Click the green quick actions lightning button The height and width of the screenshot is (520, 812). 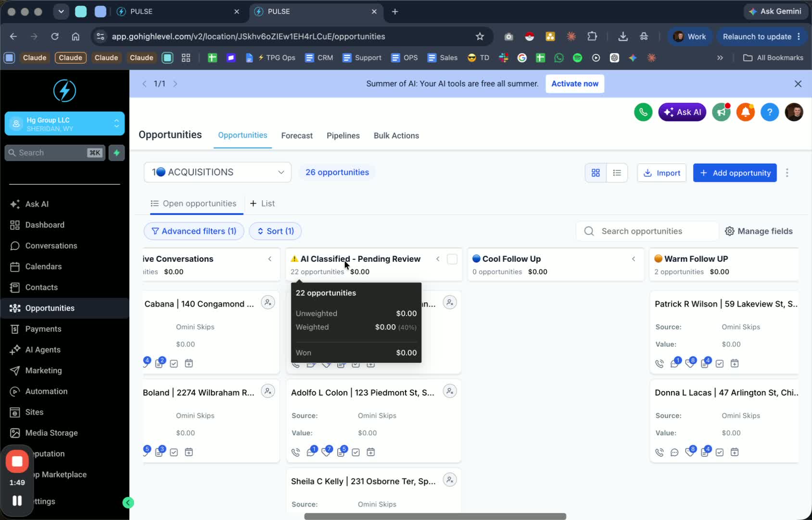click(116, 153)
